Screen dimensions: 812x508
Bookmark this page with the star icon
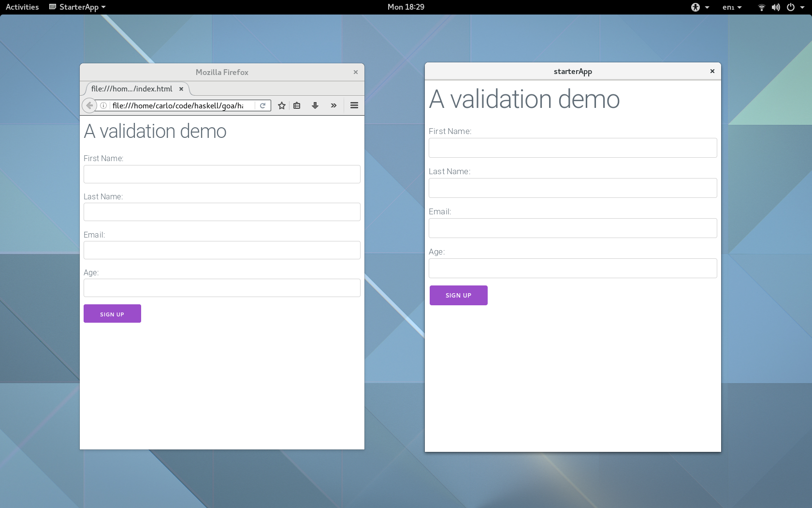[x=282, y=105]
